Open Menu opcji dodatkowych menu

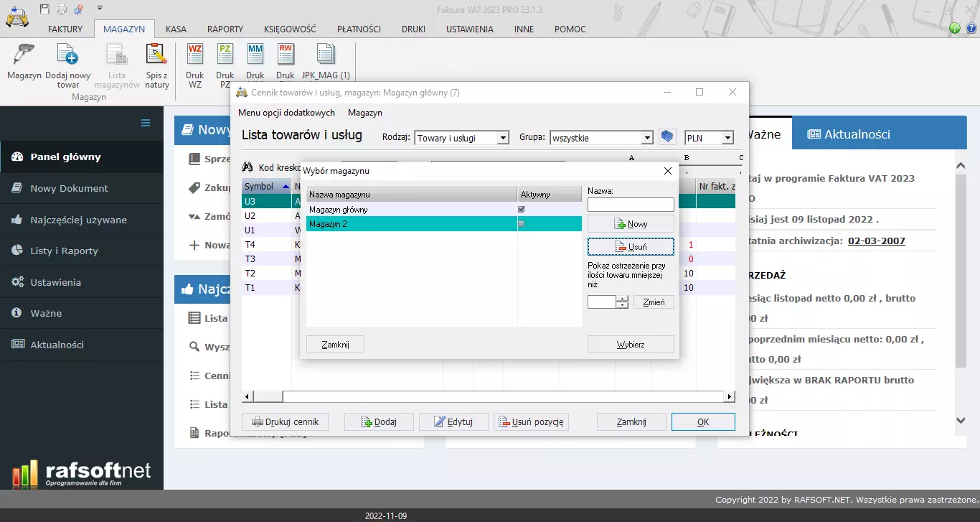[286, 113]
